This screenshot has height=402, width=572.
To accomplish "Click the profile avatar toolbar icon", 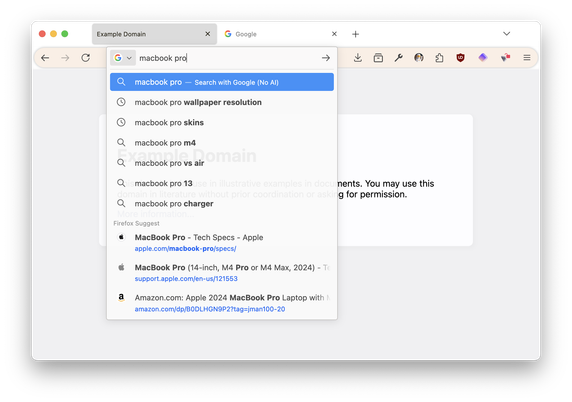I will pos(419,57).
